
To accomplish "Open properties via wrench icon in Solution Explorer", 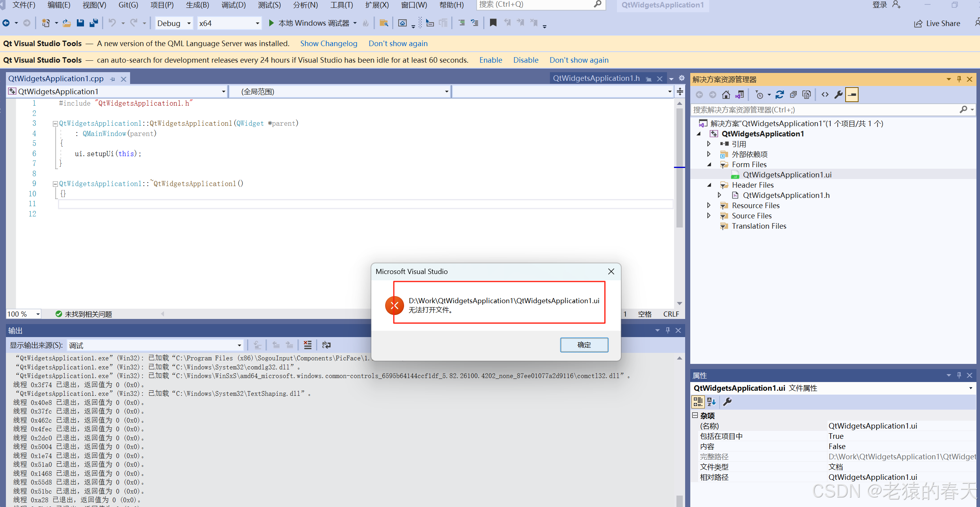I will click(838, 95).
